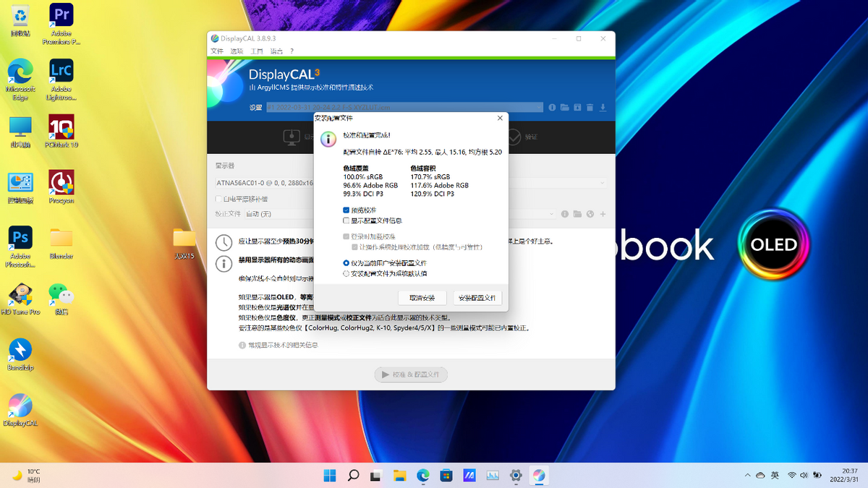Open 文件 menu in DisplayCAL

(217, 51)
